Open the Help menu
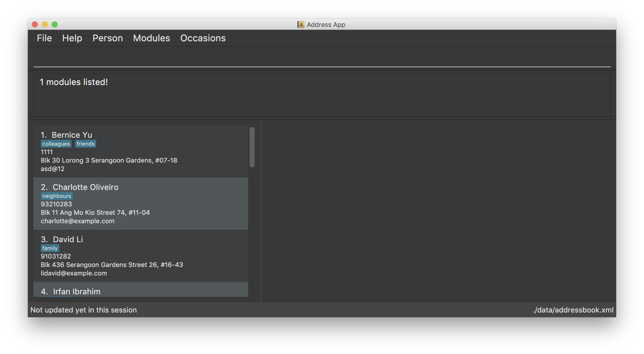644x354 pixels. coord(72,38)
